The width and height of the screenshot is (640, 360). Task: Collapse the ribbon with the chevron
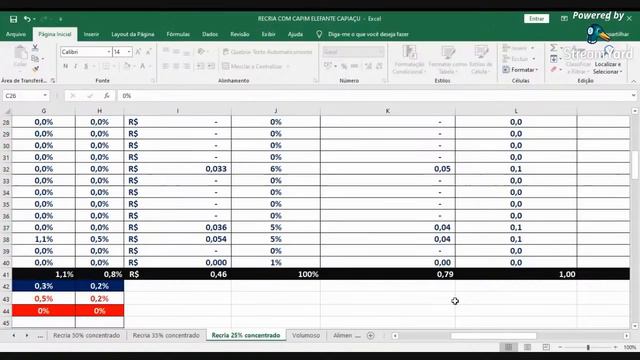pyautogui.click(x=633, y=81)
